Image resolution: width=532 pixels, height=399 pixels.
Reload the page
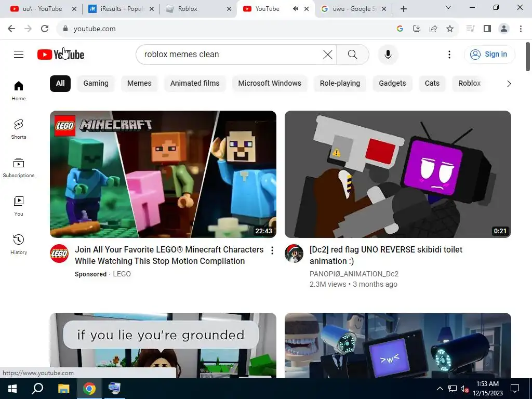pyautogui.click(x=45, y=29)
